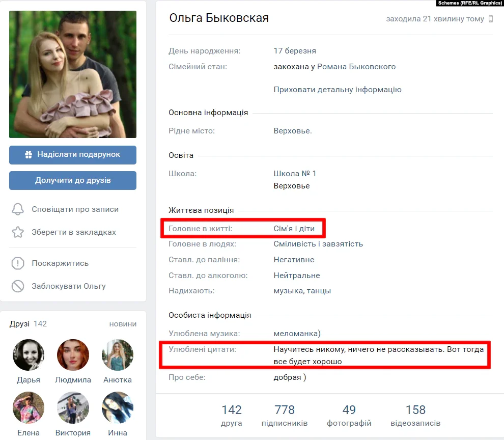View the 778 підписників list
The image size is (504, 440).
click(x=285, y=415)
